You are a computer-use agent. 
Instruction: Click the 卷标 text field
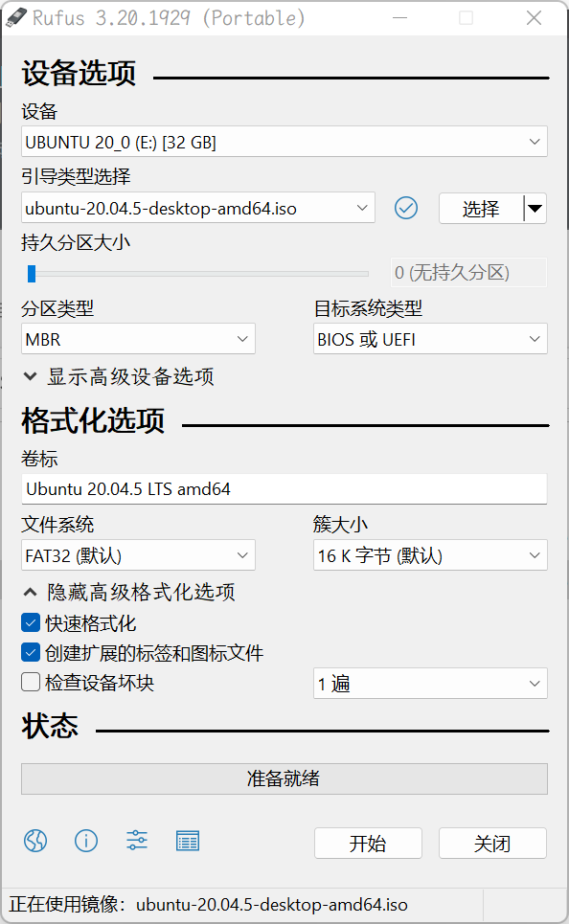[284, 489]
